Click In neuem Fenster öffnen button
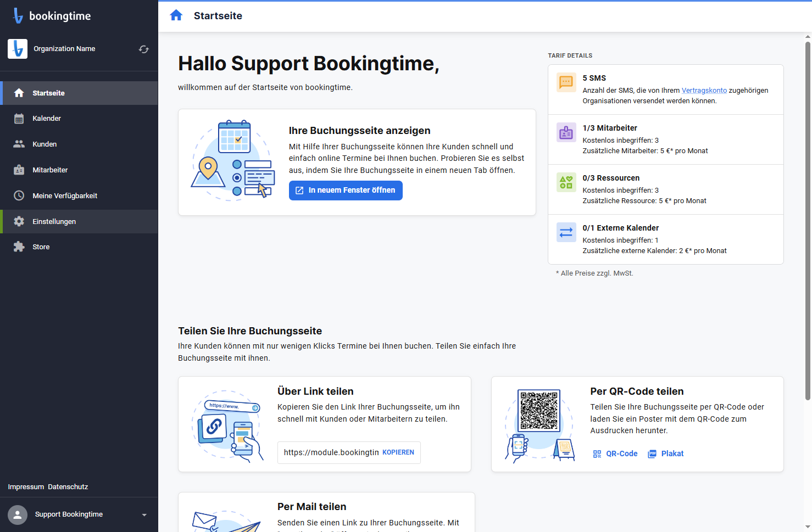 coord(346,191)
